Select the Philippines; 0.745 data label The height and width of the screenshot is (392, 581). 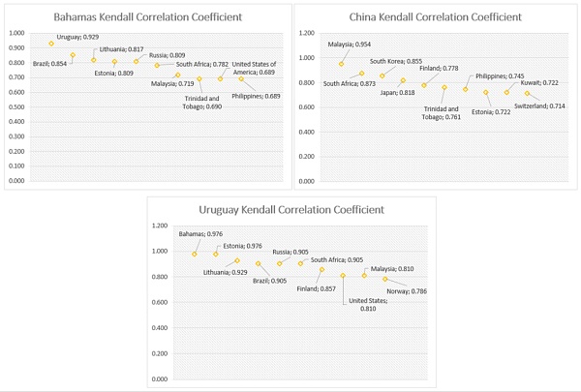[499, 75]
